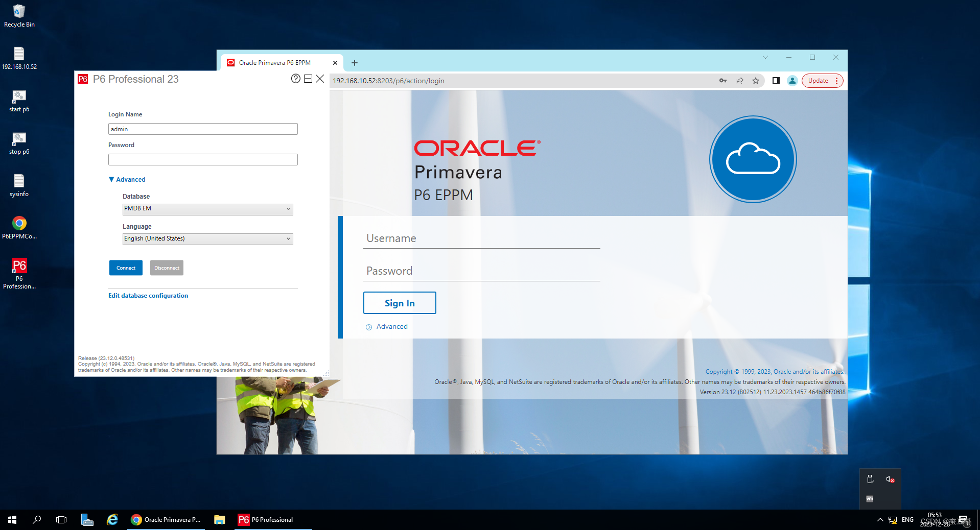Open the Database dropdown showing PMDB EM

click(x=208, y=209)
